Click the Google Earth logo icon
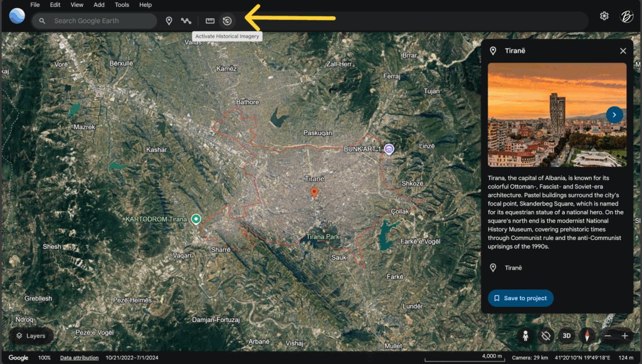Screen dimensions: 642x364 coord(17,16)
